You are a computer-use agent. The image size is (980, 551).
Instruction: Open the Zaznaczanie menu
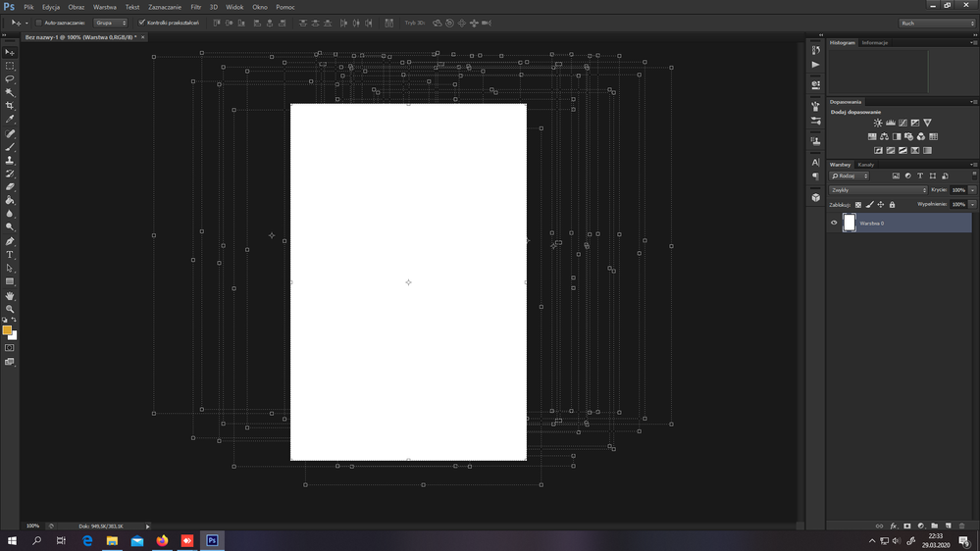click(x=165, y=7)
